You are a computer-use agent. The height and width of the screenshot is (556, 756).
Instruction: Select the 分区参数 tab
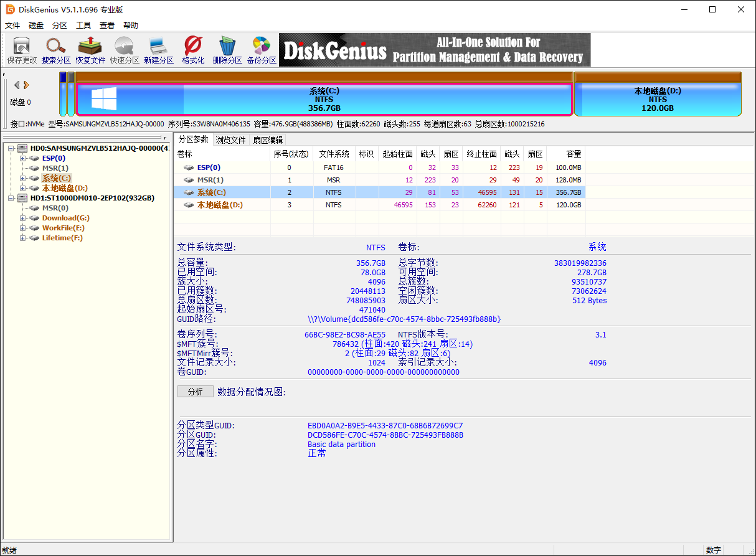tap(193, 139)
